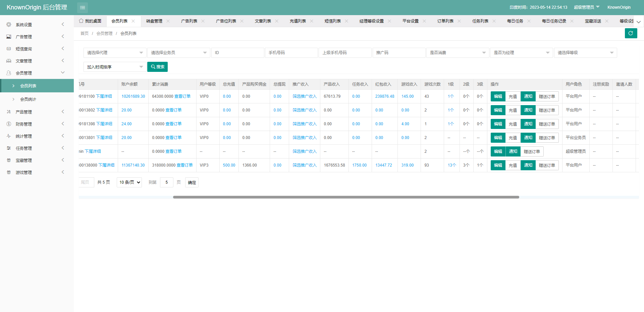This screenshot has width=644, height=312.
Task: Click the ad management picture icon
Action: coord(9,37)
